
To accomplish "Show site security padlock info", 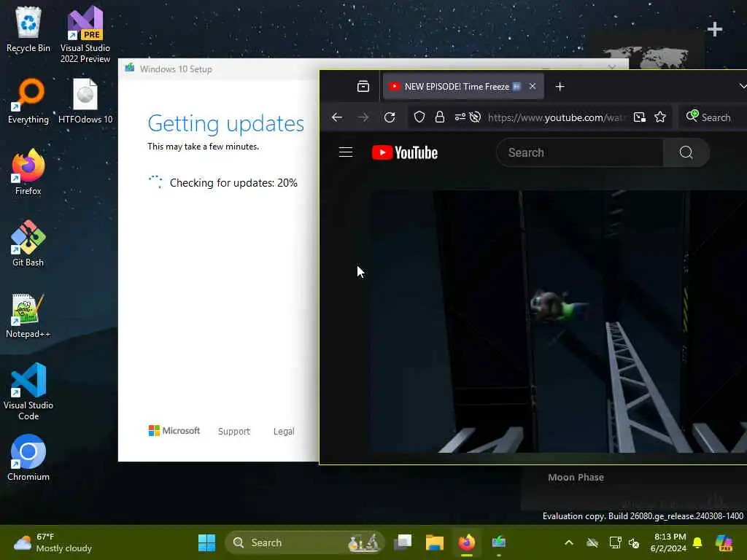I will (x=440, y=117).
